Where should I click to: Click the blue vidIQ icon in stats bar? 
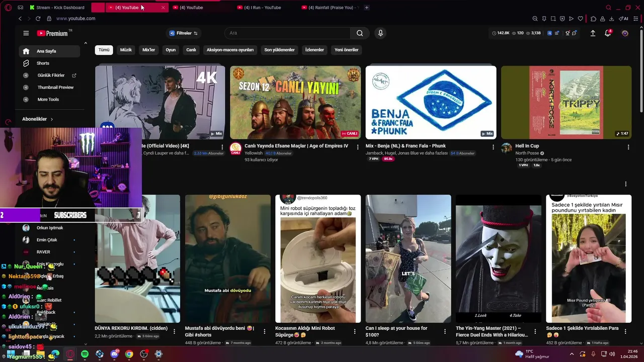coord(549,33)
